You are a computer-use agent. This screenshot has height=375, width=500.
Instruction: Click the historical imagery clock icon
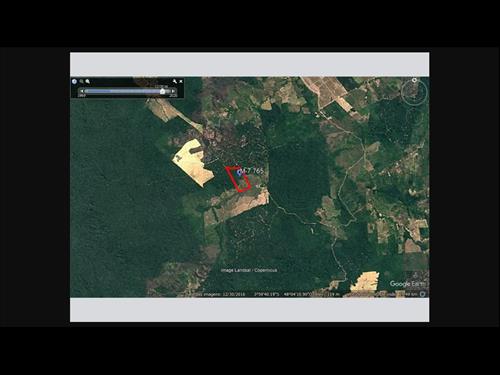click(74, 81)
